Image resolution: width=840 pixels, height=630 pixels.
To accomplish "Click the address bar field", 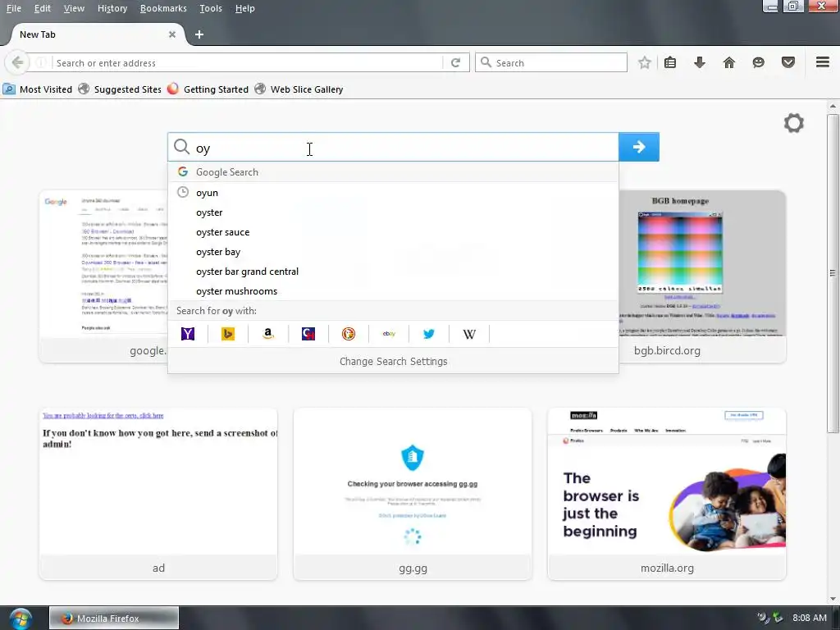I will pyautogui.click(x=249, y=62).
